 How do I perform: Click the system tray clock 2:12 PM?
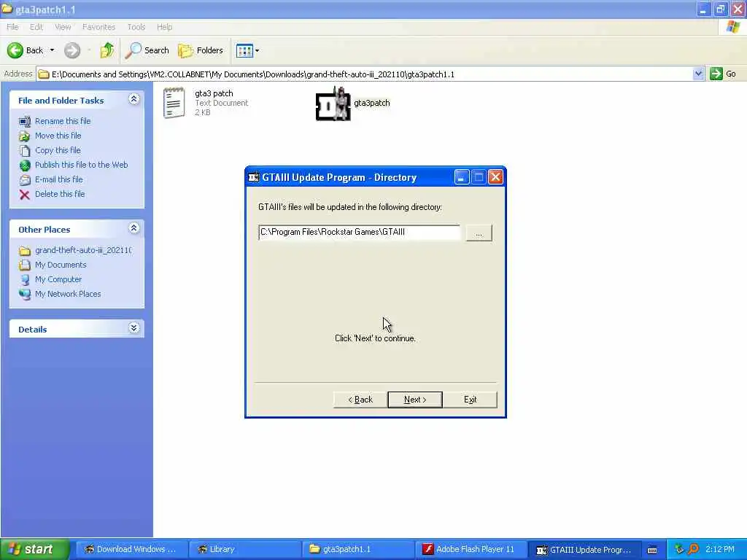(720, 549)
